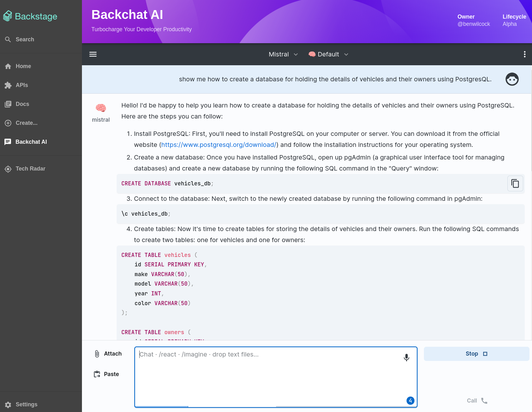
Task: Click the Stop button
Action: pos(476,354)
